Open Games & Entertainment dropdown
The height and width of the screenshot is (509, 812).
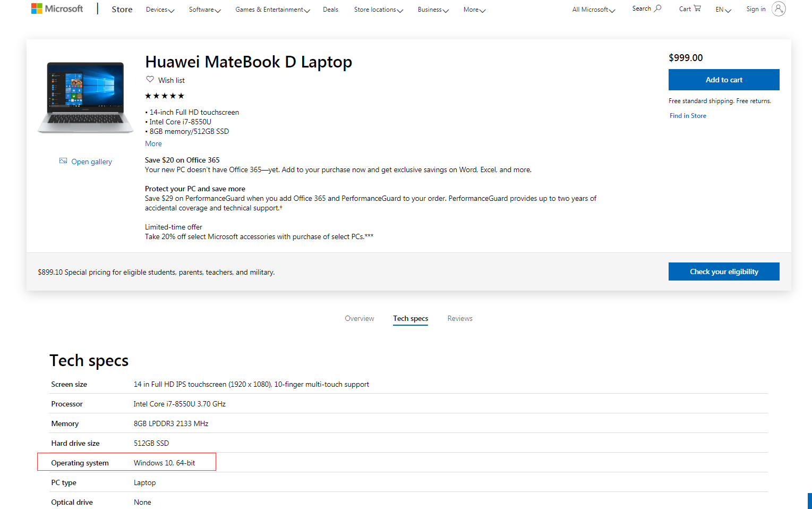pos(272,10)
